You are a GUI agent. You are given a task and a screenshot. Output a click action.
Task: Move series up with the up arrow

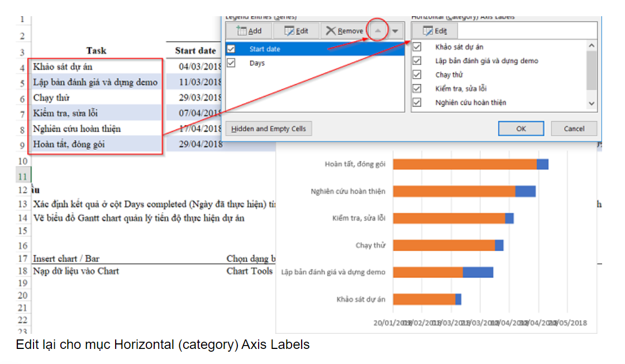[378, 31]
